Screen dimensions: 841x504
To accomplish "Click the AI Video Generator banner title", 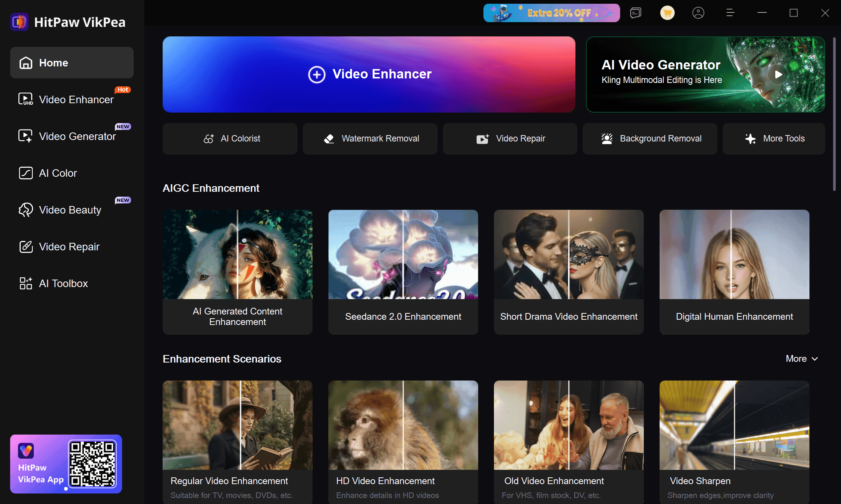I will 661,65.
